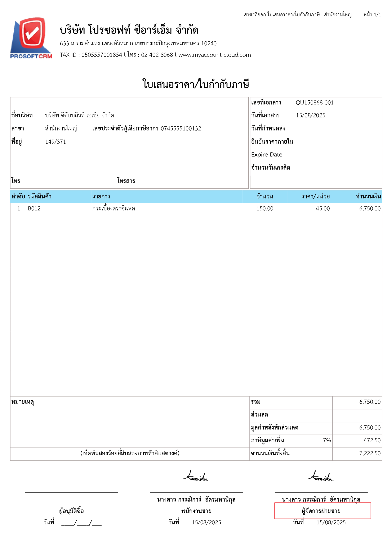Viewport: 392px width, 555px height.
Task: Click the highlighted ผู้จัดการฝ่ายขาย title
Action: [x=321, y=511]
